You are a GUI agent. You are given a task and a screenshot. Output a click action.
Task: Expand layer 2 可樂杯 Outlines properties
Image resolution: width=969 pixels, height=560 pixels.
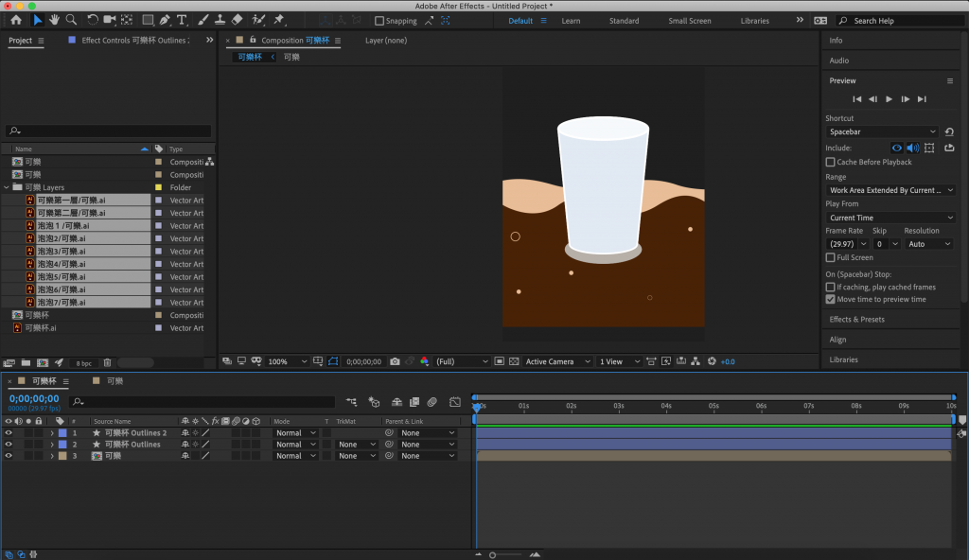tap(52, 445)
